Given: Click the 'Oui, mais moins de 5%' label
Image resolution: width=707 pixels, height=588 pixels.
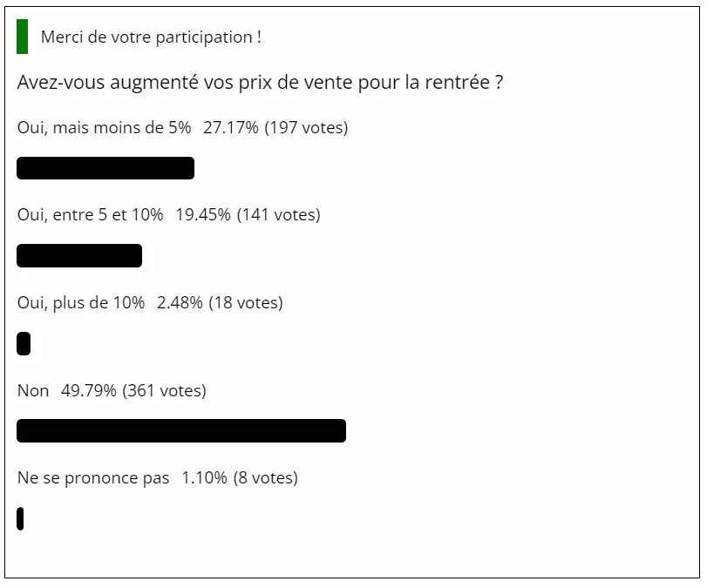Looking at the screenshot, I should coord(104,127).
